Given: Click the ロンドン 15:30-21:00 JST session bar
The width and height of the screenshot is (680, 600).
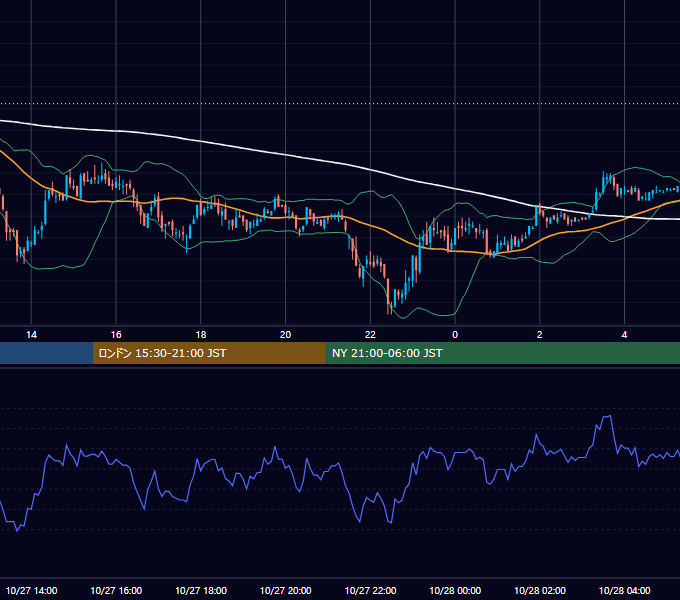Looking at the screenshot, I should point(209,353).
